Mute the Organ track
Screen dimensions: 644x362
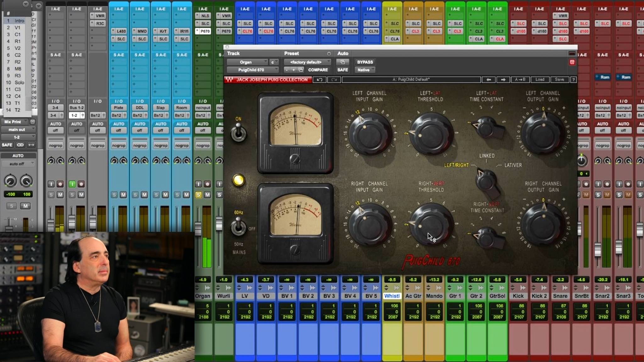[208, 195]
